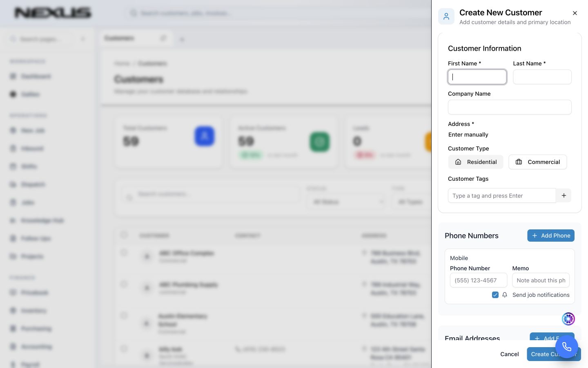Click the plus icon beside the Customers tab
The width and height of the screenshot is (588, 368).
[182, 40]
